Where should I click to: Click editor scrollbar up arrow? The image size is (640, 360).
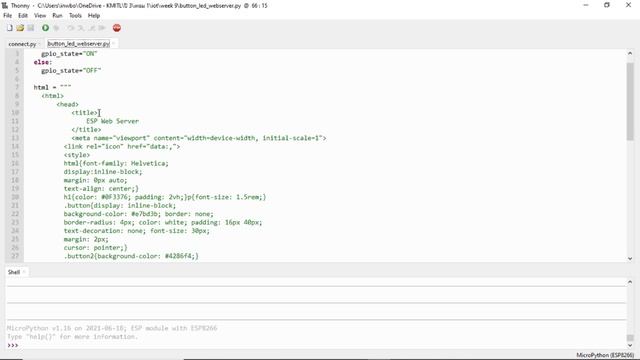[630, 53]
